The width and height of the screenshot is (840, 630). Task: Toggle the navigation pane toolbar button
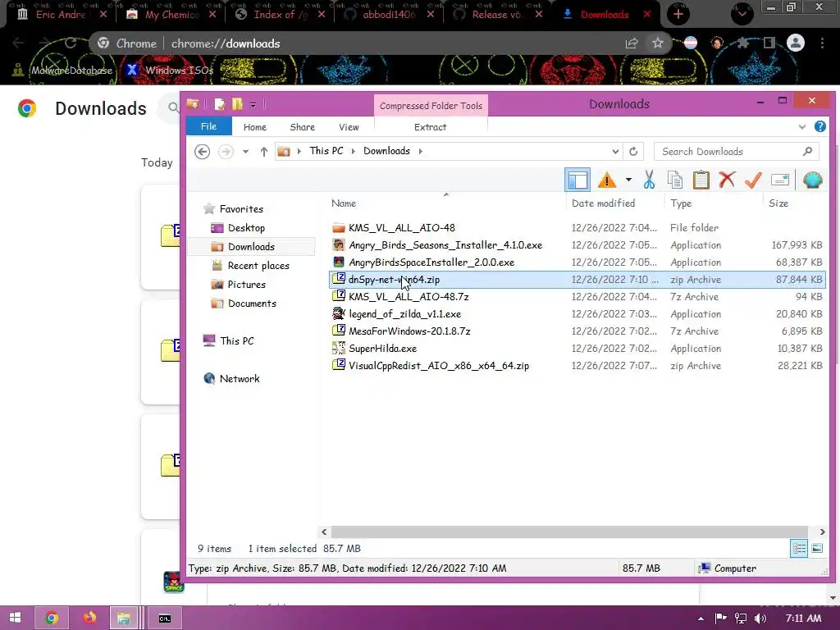click(x=577, y=180)
